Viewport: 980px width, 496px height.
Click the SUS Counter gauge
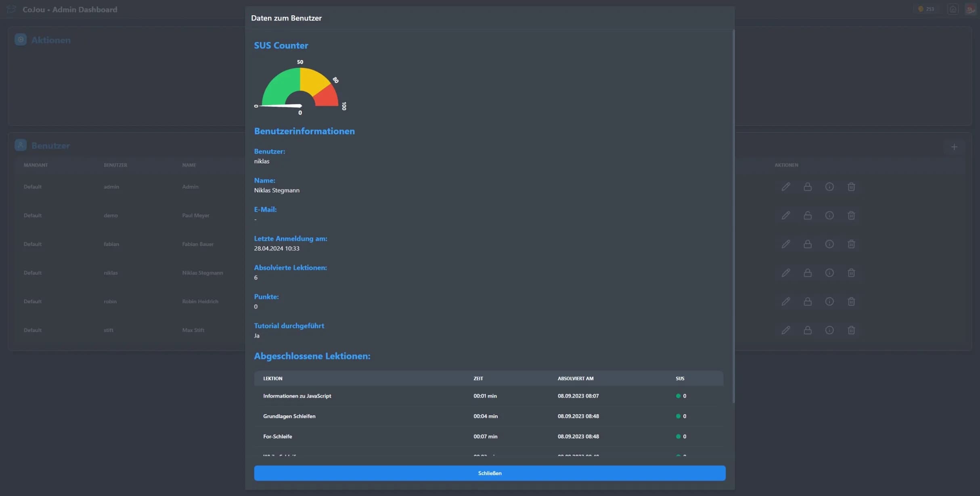coord(300,87)
